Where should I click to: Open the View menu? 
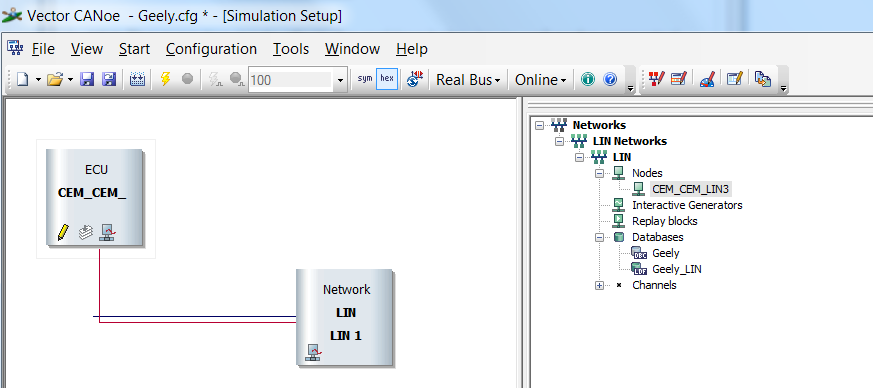pyautogui.click(x=87, y=49)
